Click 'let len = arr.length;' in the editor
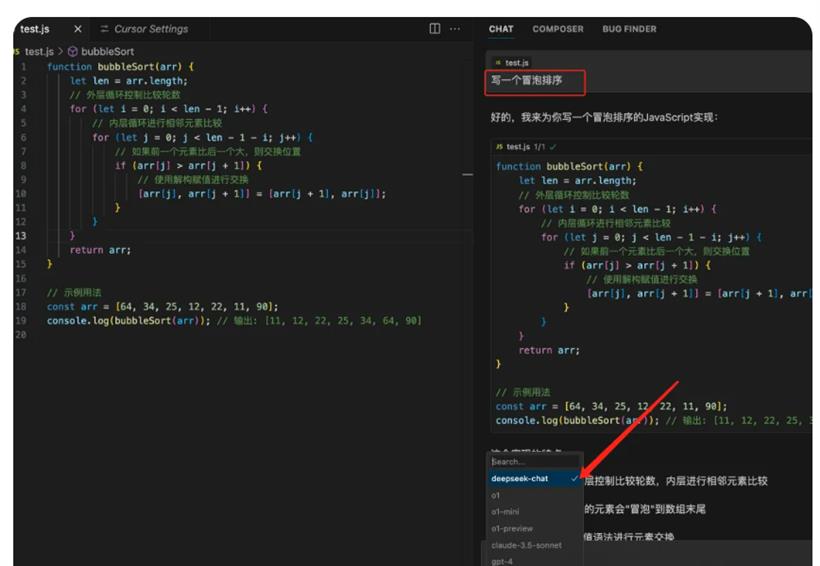The width and height of the screenshot is (820, 566). click(129, 81)
